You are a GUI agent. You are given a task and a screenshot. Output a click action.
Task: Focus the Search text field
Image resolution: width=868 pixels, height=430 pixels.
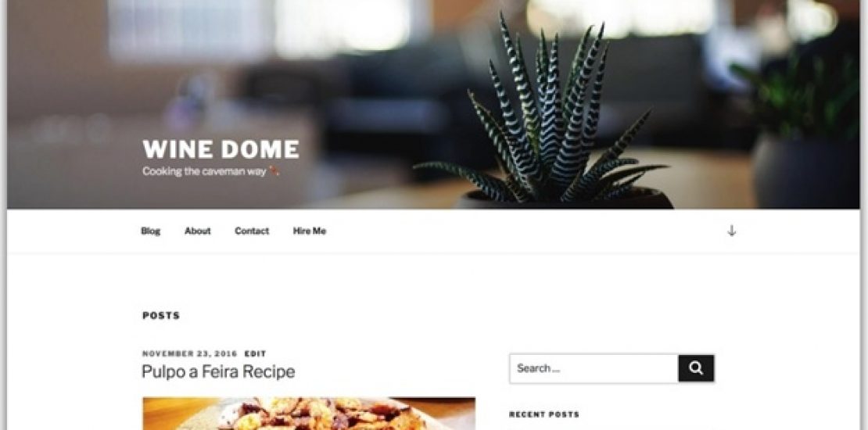[594, 368]
